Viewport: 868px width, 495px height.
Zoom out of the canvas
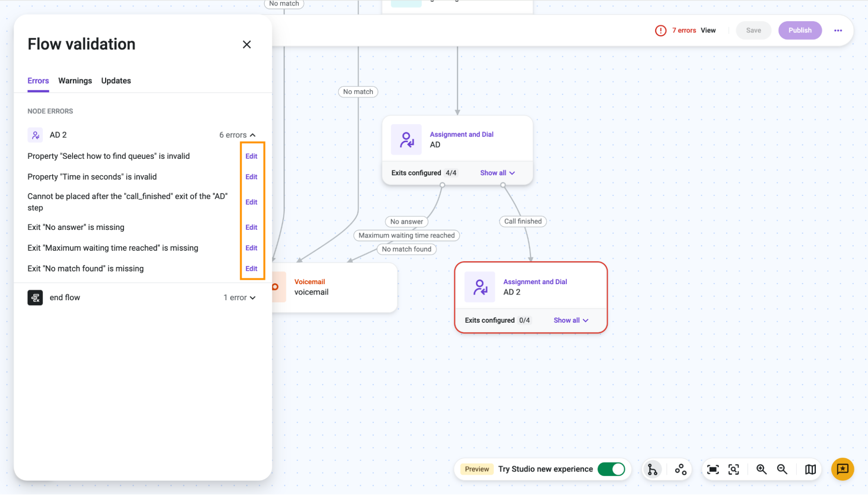pos(782,469)
